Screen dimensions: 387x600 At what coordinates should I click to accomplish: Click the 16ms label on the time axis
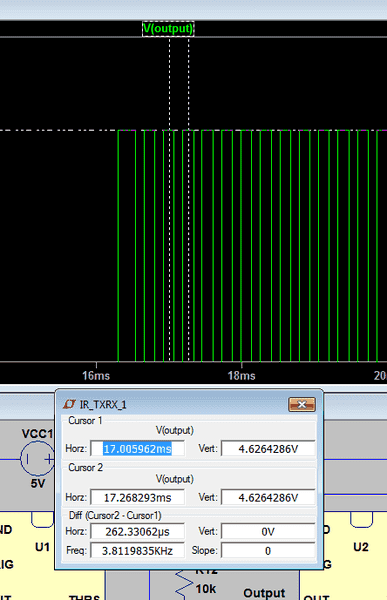96,375
